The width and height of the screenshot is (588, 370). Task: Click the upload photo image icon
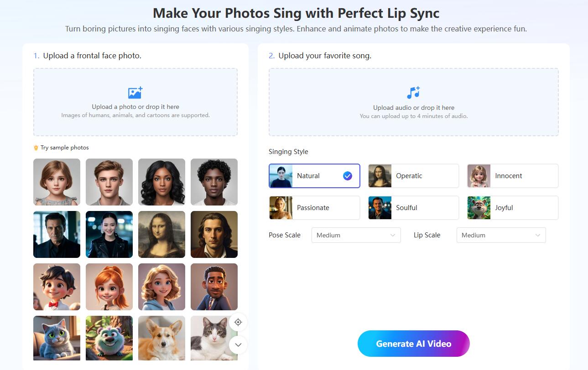point(135,92)
